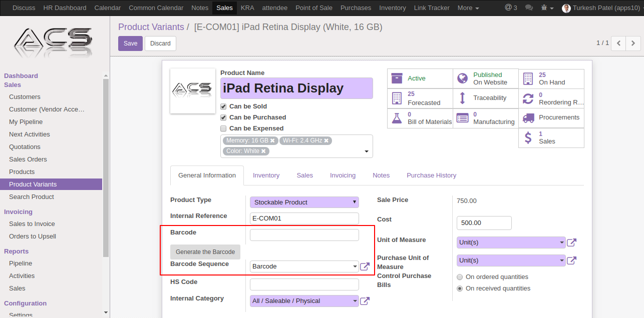Image resolution: width=644 pixels, height=318 pixels.
Task: Expand the More menu in the top bar
Action: (x=468, y=8)
